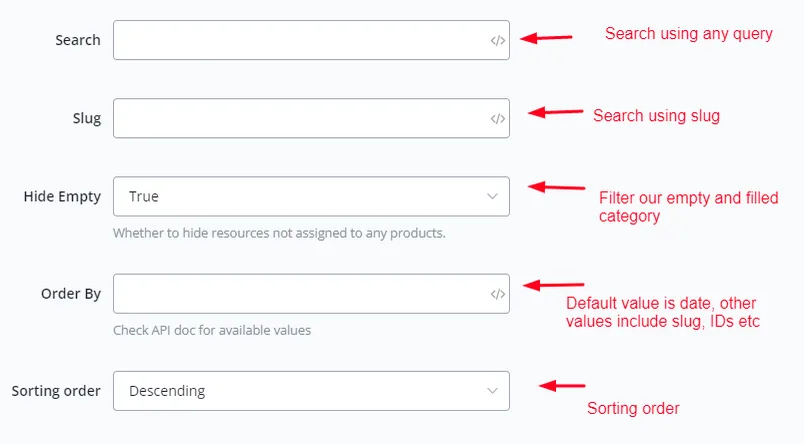Screen dimensions: 804x444
Task: Open the code variable picker in Order By field
Action: 497,294
